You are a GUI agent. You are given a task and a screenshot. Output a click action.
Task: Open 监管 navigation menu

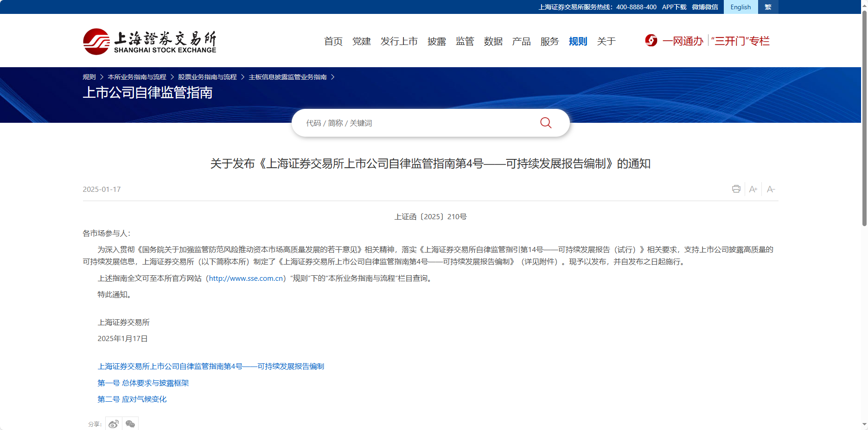pyautogui.click(x=465, y=41)
